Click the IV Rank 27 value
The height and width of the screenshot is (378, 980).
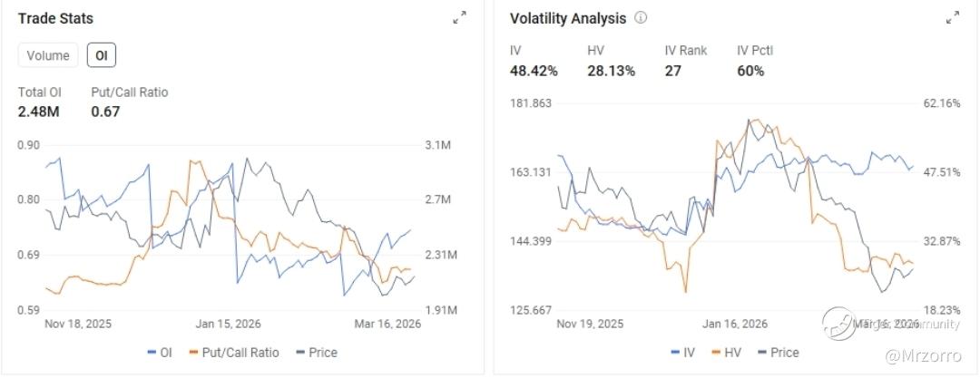coord(672,70)
